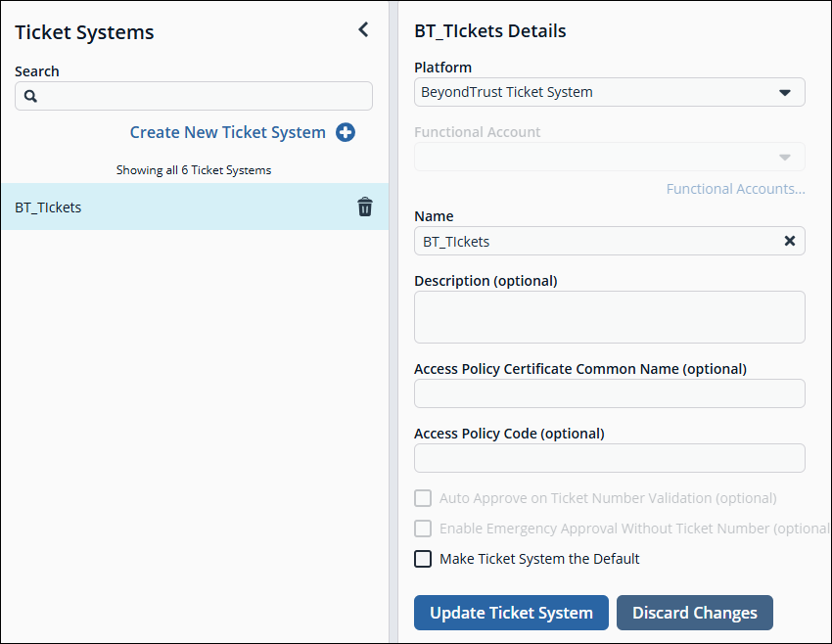Click the plus icon to create ticket system
This screenshot has width=832, height=644.
tap(346, 132)
